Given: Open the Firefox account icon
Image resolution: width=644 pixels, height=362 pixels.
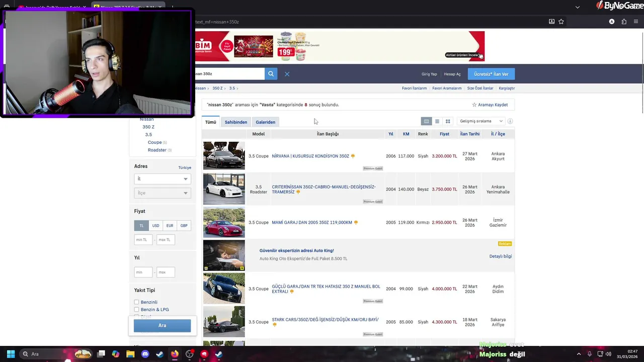Looking at the screenshot, I should click(x=612, y=22).
